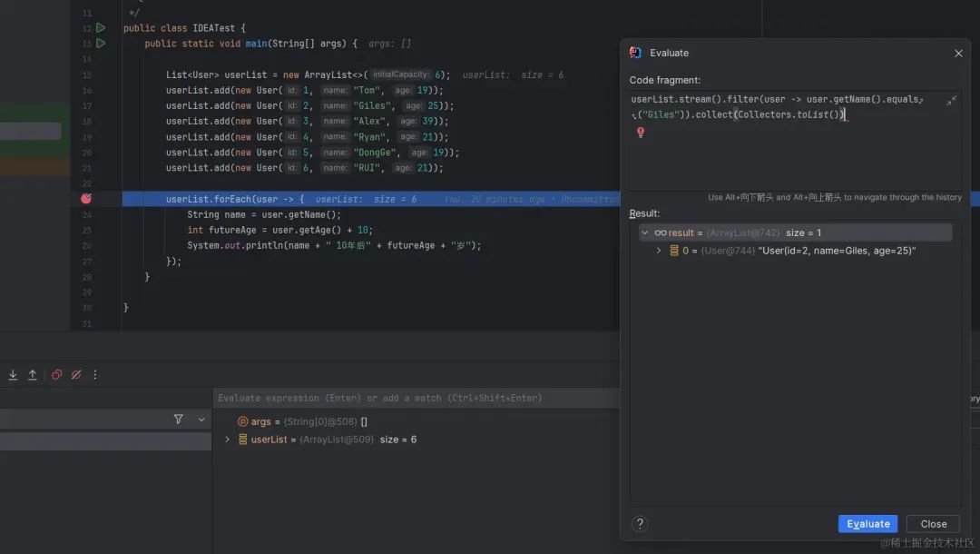
Task: Click the Run icon beside class IDEATest
Action: [101, 28]
